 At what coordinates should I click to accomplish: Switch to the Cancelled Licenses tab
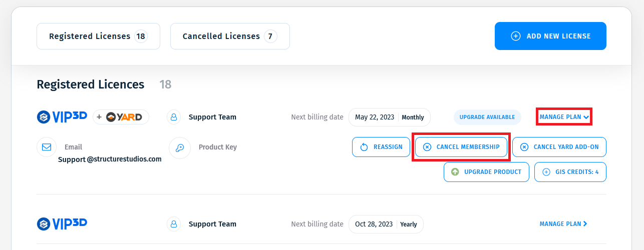230,36
